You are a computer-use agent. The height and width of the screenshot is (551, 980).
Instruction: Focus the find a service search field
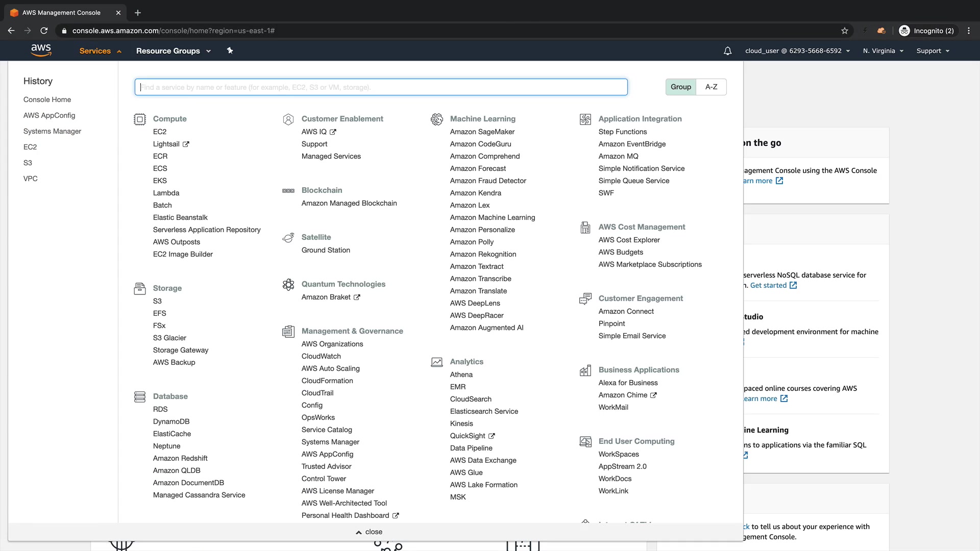click(381, 87)
